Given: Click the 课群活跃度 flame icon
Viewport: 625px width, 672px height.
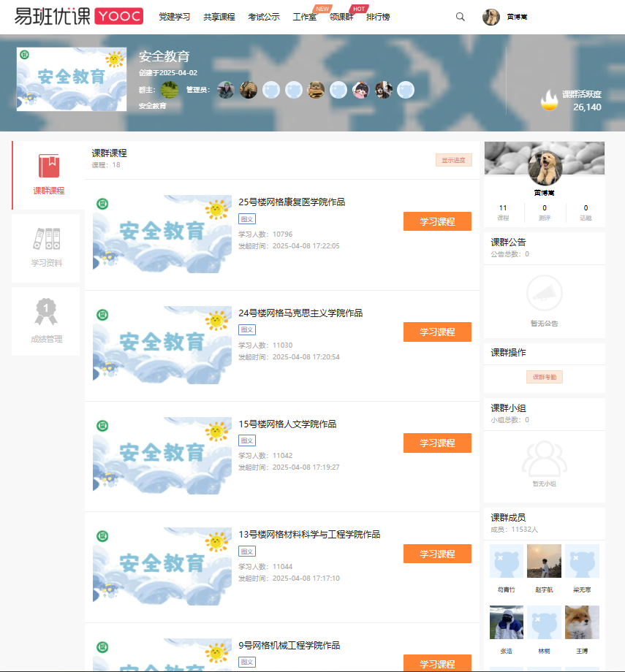Looking at the screenshot, I should (549, 100).
